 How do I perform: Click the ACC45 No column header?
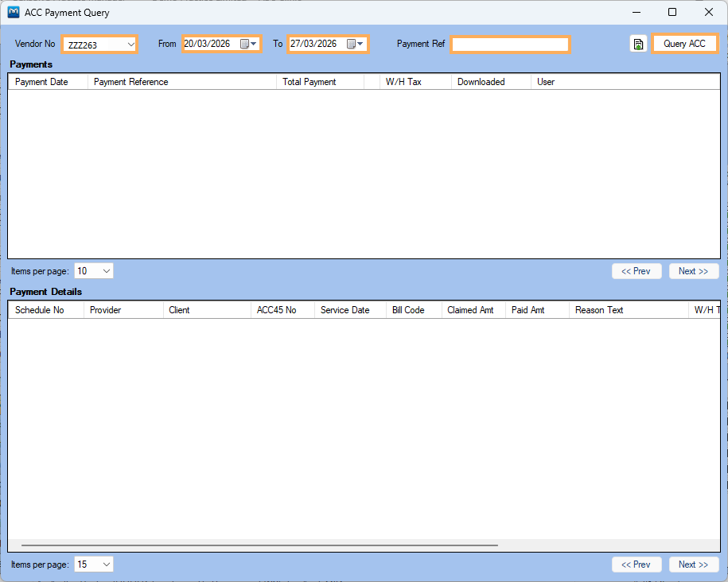tap(282, 310)
